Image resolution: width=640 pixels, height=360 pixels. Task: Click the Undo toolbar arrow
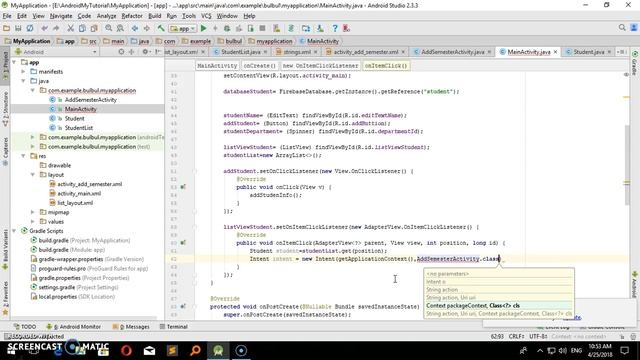pyautogui.click(x=44, y=28)
